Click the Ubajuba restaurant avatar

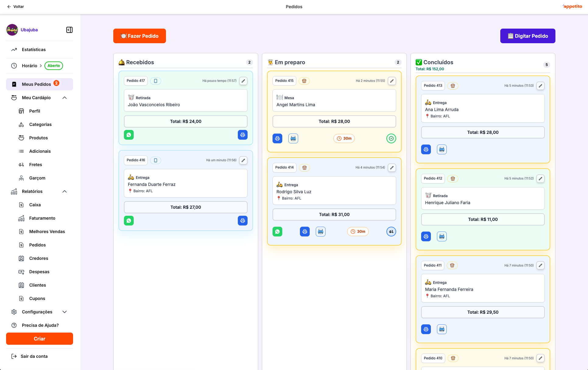point(12,30)
